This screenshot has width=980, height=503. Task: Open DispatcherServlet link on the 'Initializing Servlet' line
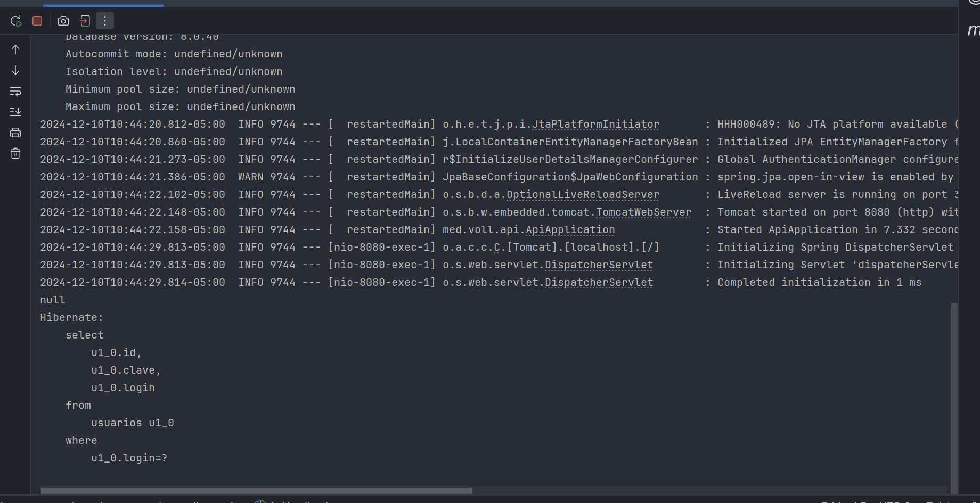tap(599, 265)
